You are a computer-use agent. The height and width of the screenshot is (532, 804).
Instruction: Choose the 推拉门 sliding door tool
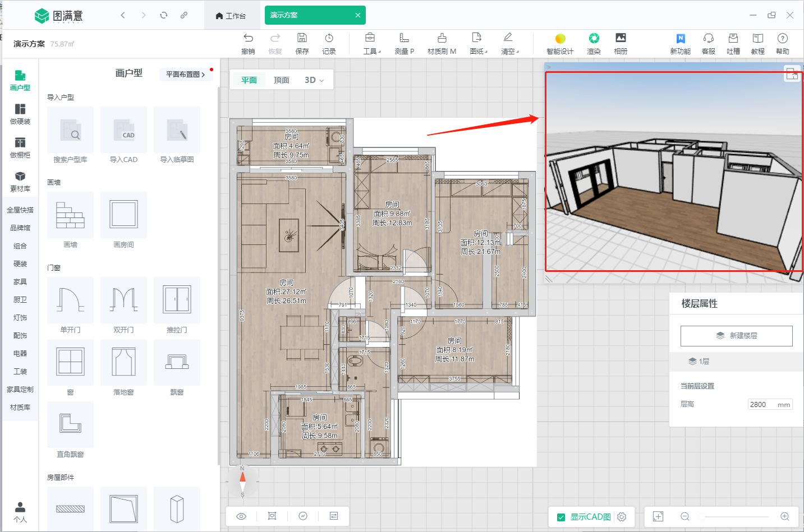[177, 300]
